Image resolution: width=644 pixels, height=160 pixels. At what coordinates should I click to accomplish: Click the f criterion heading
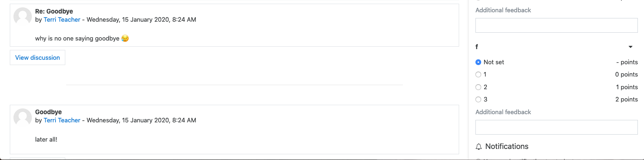[477, 47]
